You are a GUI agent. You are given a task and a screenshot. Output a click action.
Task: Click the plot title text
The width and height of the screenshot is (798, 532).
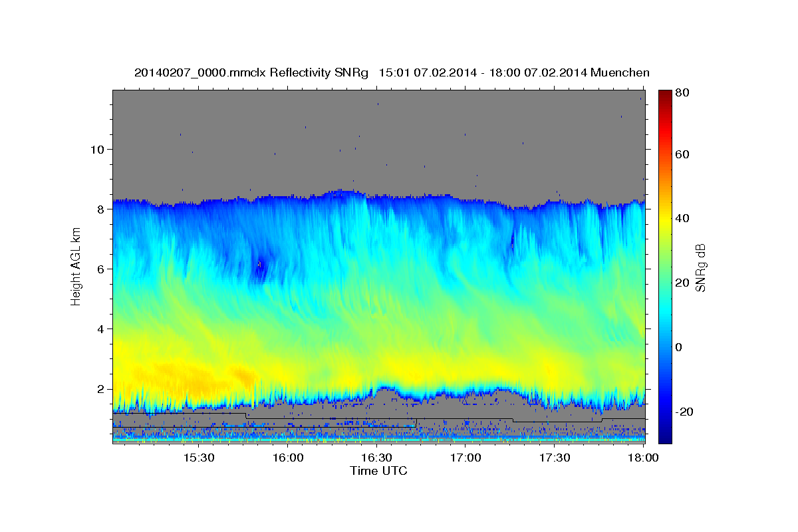pos(392,72)
